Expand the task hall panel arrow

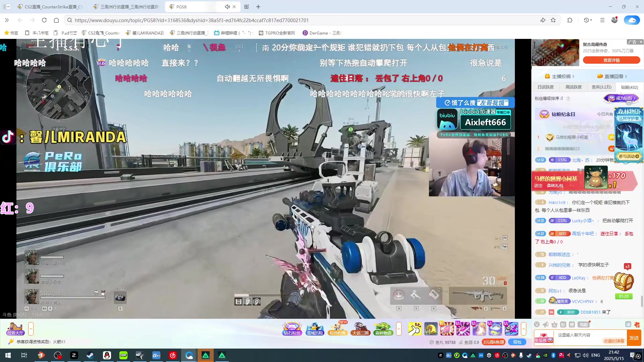click(x=31, y=329)
